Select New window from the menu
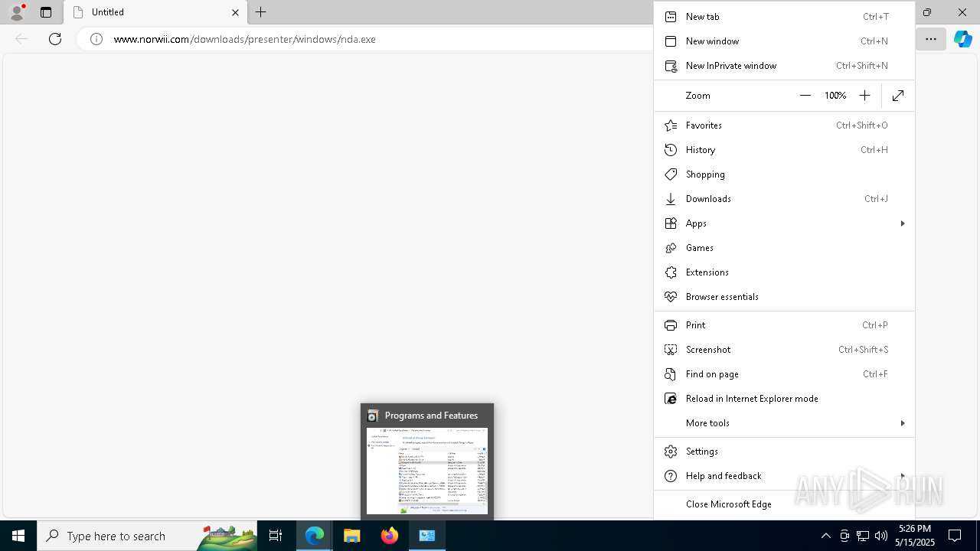The image size is (980, 551). click(784, 41)
